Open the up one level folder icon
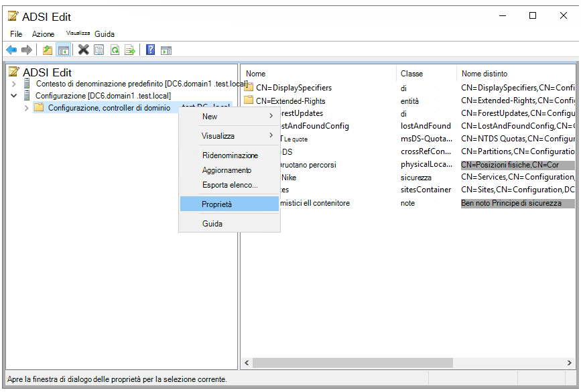The image size is (581, 392). tap(47, 50)
